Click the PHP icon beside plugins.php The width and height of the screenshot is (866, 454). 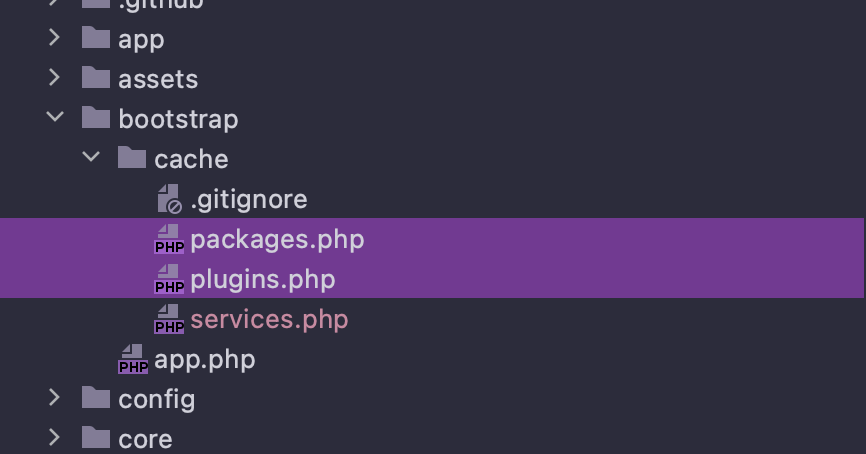click(169, 278)
